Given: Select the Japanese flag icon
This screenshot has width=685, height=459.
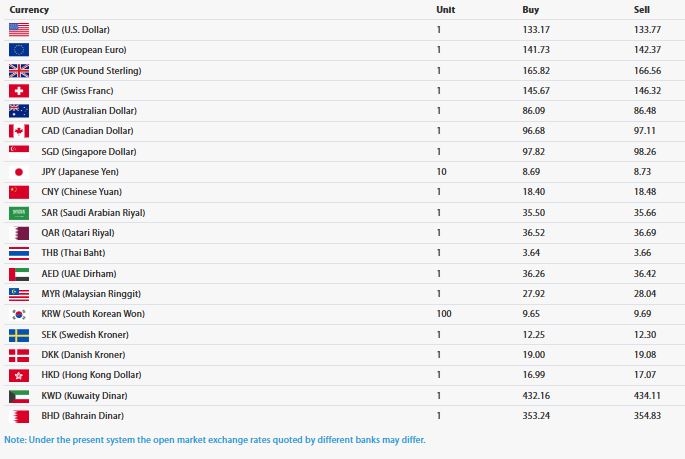Looking at the screenshot, I should pos(19,172).
